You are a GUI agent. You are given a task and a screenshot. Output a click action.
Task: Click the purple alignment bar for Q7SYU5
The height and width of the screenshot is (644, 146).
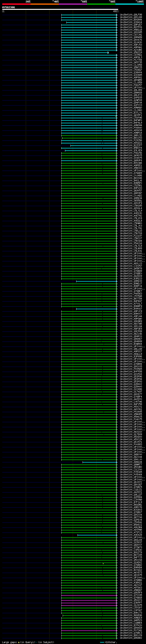click(89, 596)
